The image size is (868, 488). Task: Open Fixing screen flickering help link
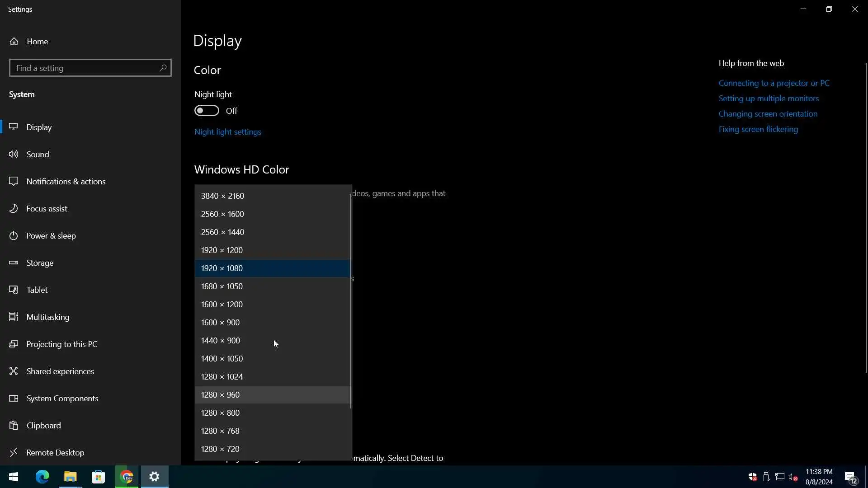(758, 129)
